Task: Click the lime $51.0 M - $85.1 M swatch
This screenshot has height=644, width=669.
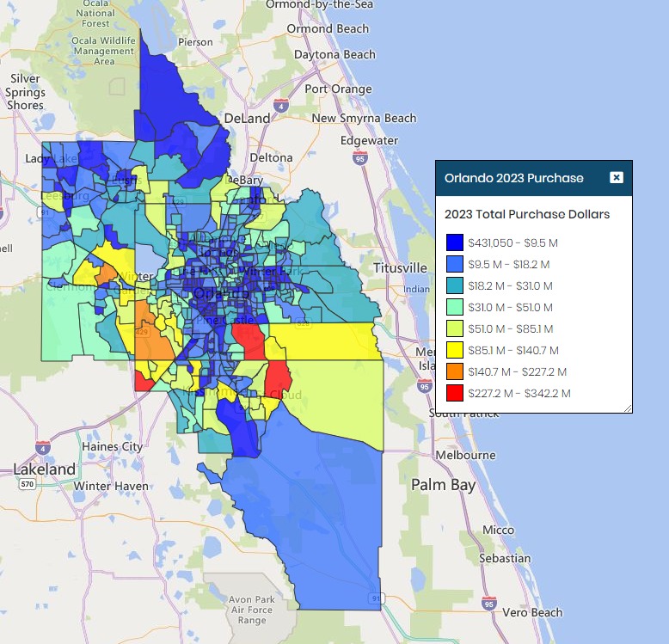Action: click(x=455, y=328)
